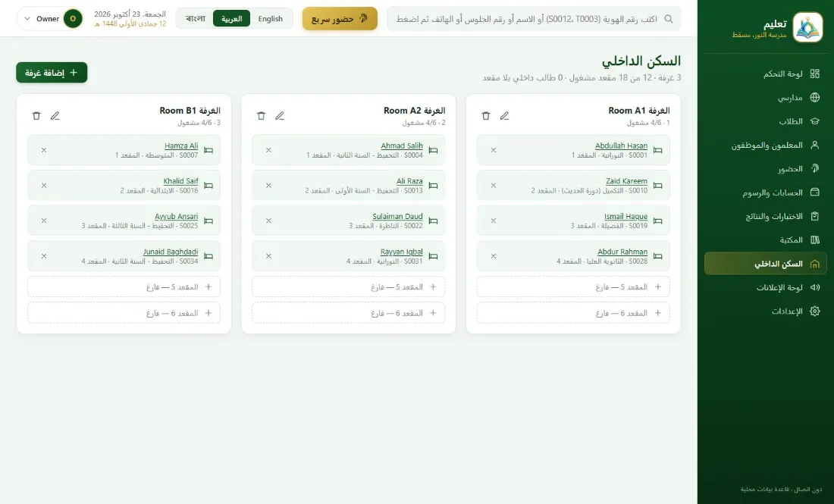Assign a student to Room B1 seat 5
Image resolution: width=834 pixels, height=504 pixels.
click(124, 286)
